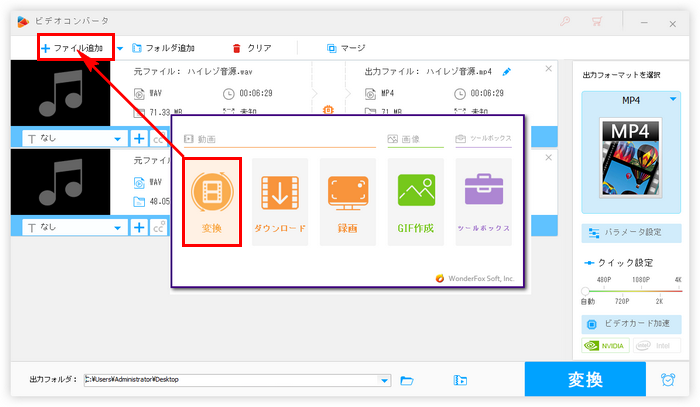Screen dimensions: 700x407
Task: Open the 変換 (Convert) module icon
Action: coord(211,201)
